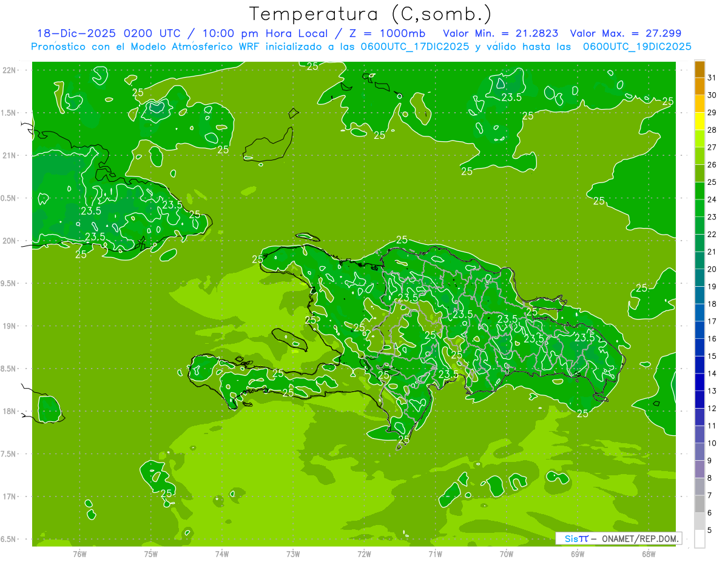Click the "68W" longitude label
The width and height of the screenshot is (728, 562).
[649, 554]
